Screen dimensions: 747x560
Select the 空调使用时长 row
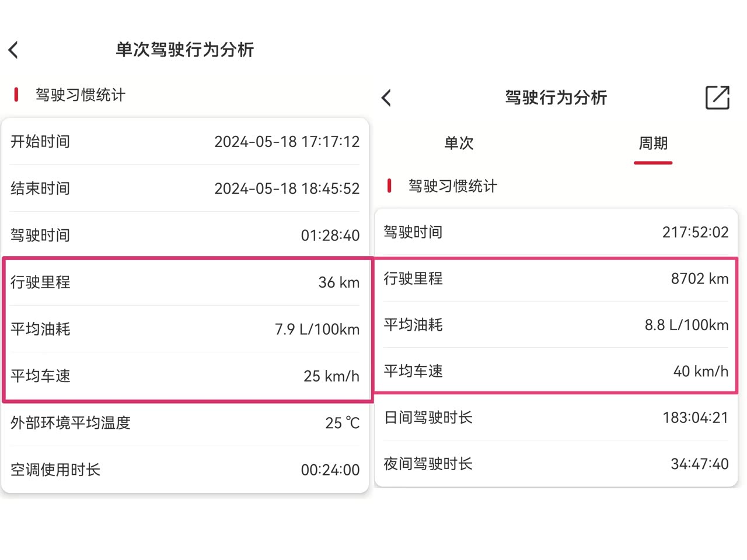point(184,470)
